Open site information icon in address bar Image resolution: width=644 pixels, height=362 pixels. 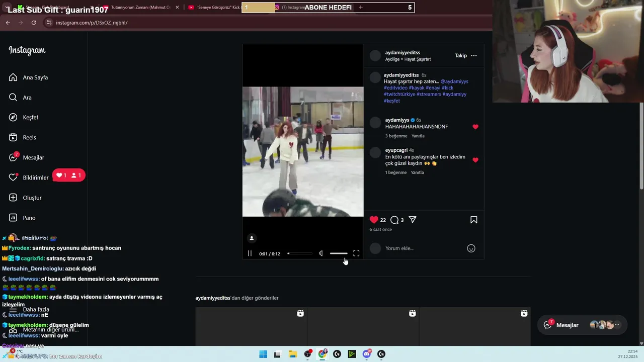49,23
